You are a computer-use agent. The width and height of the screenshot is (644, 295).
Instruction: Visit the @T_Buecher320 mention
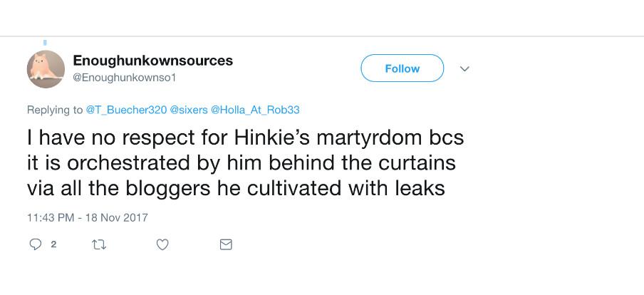point(126,110)
